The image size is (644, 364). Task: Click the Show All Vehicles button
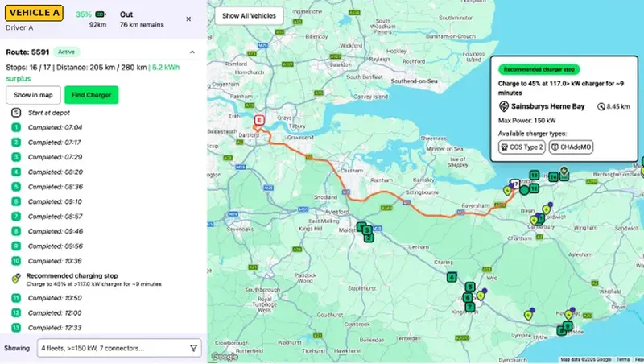click(249, 15)
